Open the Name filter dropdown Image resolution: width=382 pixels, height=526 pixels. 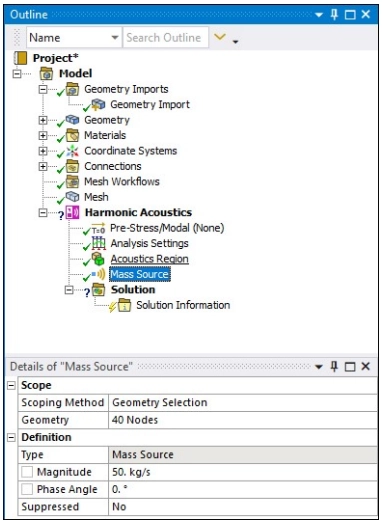tap(115, 38)
